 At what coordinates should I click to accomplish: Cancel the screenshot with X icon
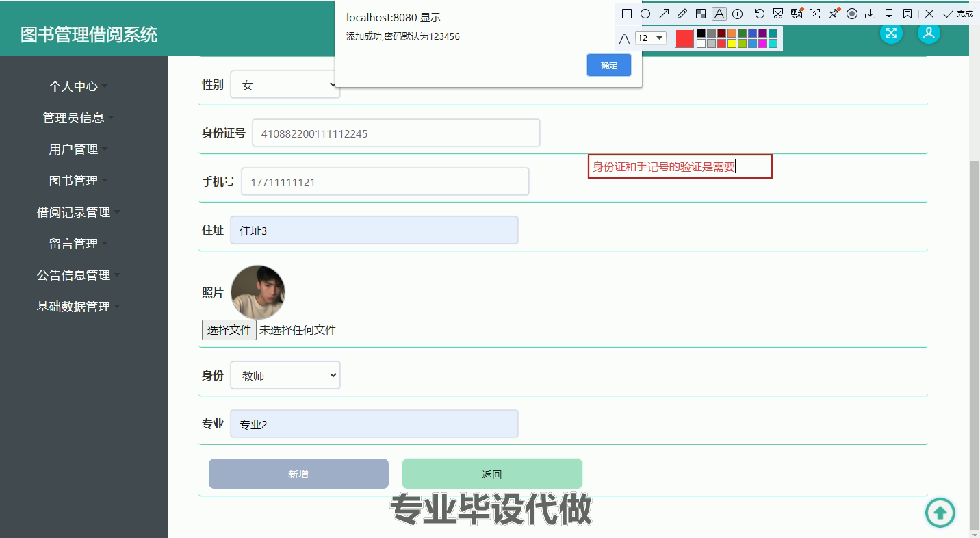(929, 14)
